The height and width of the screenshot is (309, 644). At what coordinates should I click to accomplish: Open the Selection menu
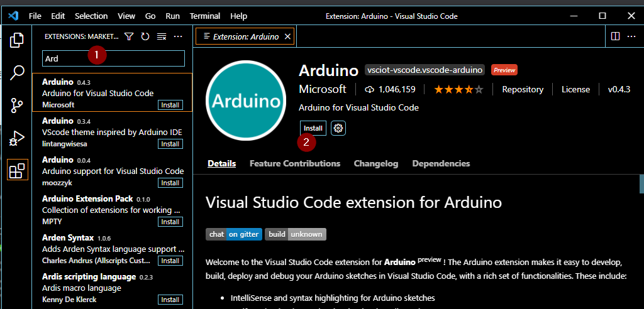(91, 16)
